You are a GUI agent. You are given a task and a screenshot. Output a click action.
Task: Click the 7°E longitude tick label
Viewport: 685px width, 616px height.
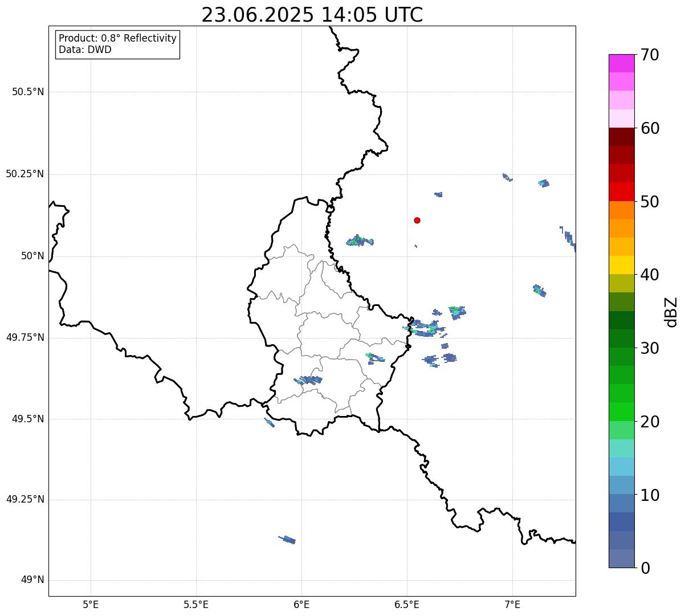point(512,605)
